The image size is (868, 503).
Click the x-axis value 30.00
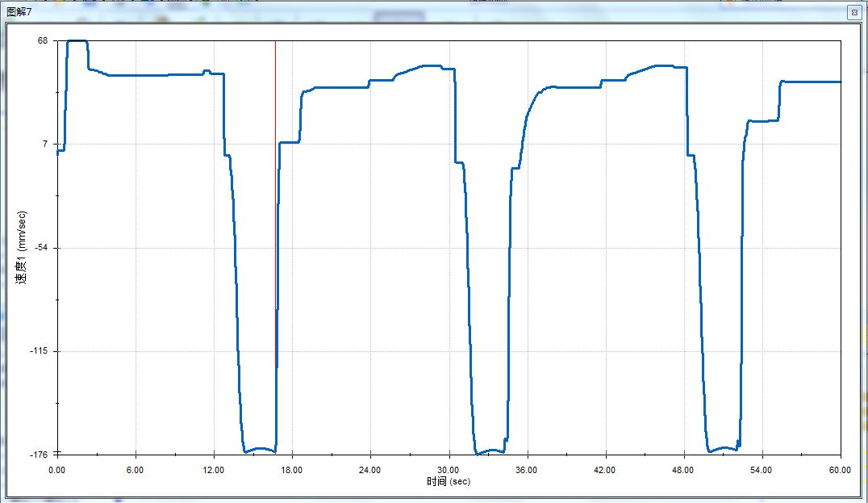448,470
